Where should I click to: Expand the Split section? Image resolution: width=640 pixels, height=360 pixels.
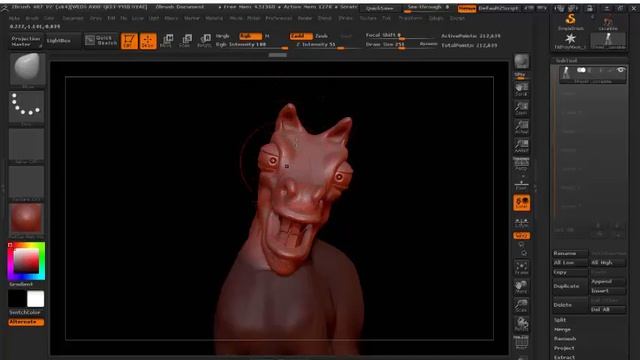point(560,320)
